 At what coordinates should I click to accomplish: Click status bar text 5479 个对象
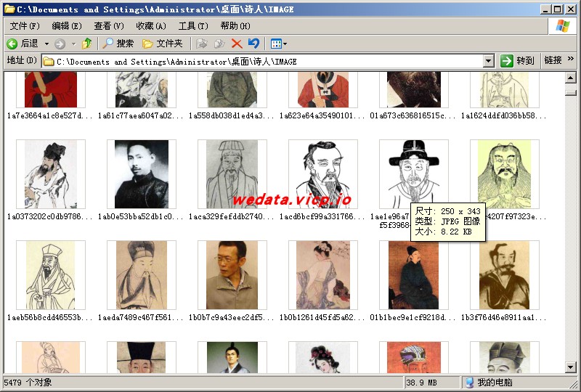[x=28, y=383]
